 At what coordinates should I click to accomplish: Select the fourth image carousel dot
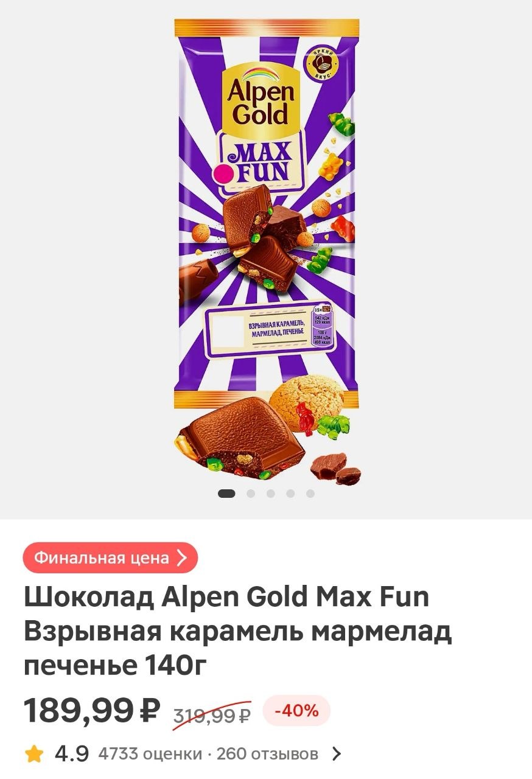290,494
